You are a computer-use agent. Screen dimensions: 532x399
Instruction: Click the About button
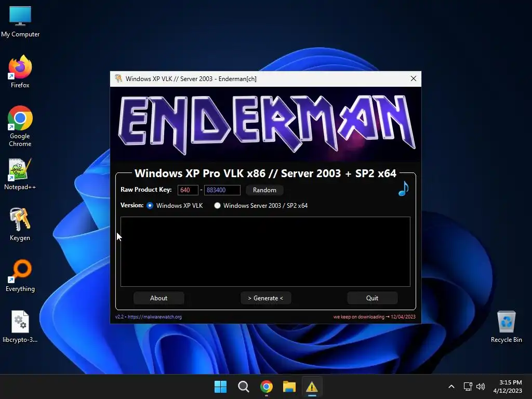[159, 298]
